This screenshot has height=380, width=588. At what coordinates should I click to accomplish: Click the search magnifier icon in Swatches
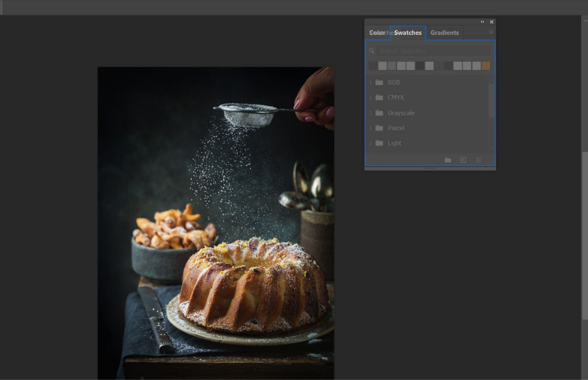click(371, 50)
